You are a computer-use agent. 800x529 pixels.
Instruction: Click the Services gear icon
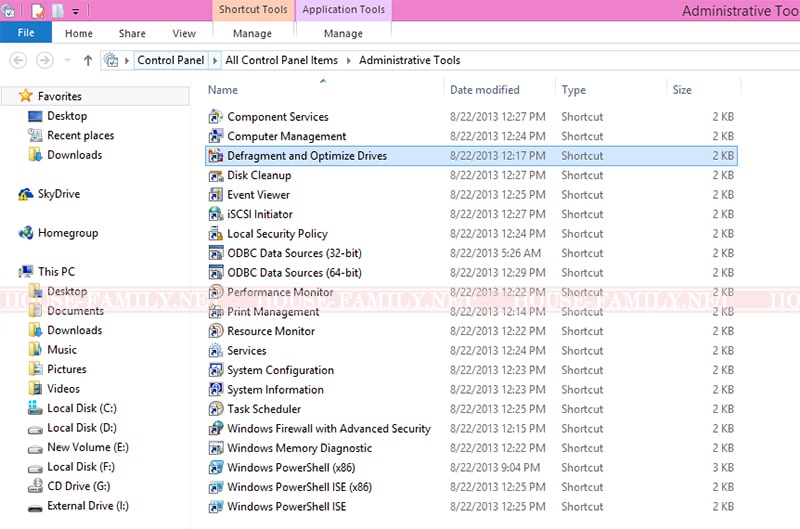point(216,350)
